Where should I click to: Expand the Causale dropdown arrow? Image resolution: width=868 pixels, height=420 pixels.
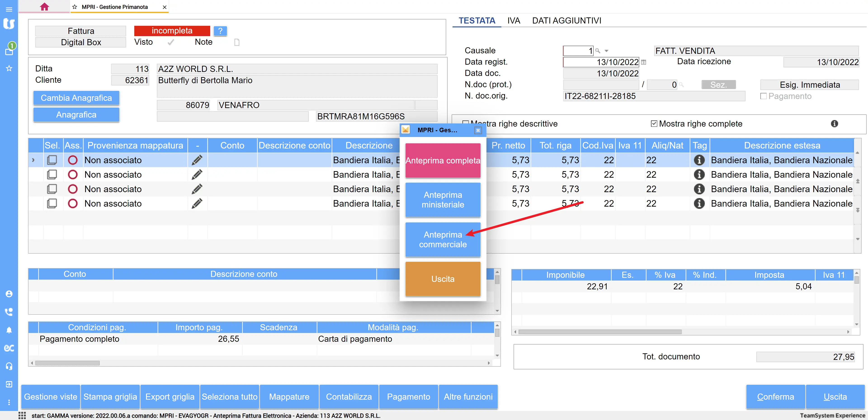tap(606, 51)
